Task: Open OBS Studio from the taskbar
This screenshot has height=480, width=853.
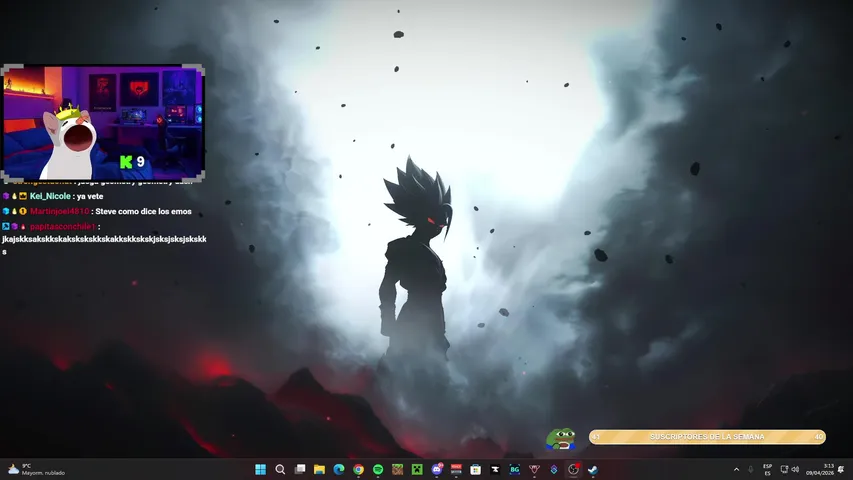Action: [573, 469]
